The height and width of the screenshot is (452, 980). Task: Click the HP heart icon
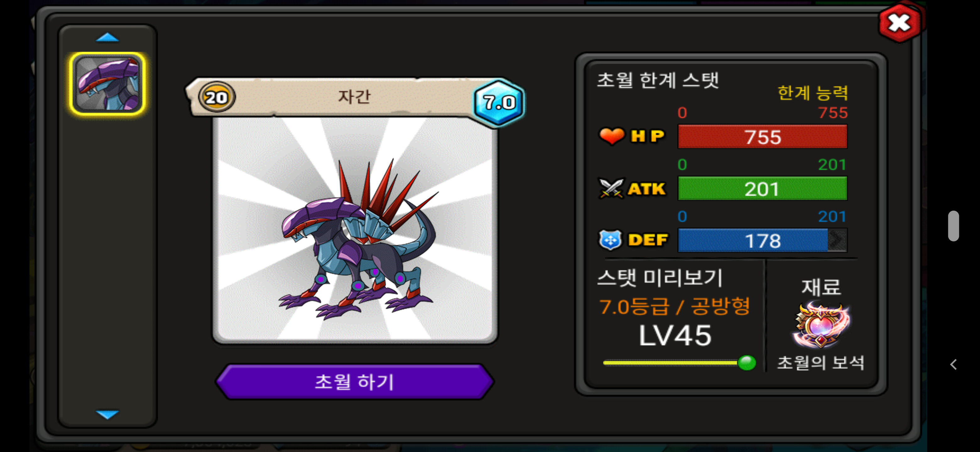pyautogui.click(x=612, y=136)
